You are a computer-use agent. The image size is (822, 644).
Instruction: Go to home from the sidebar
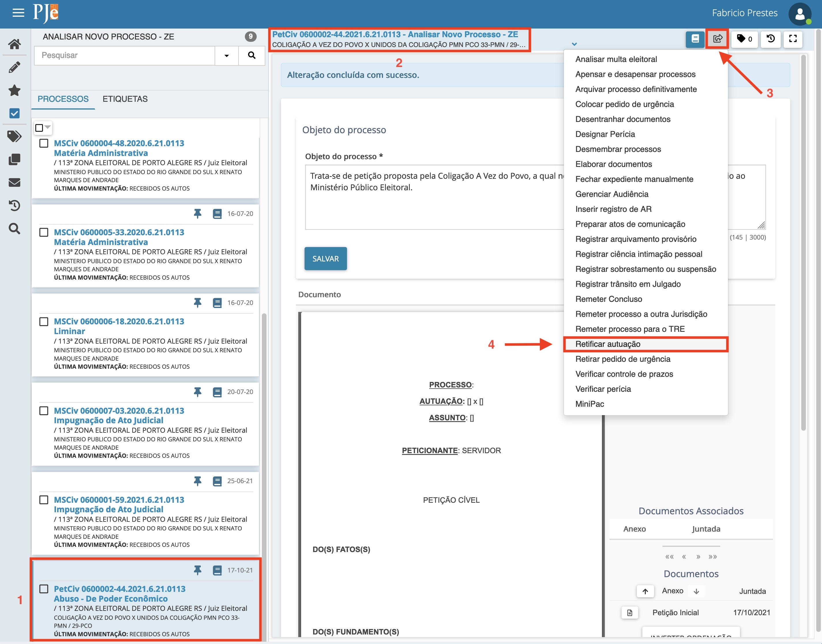tap(14, 44)
